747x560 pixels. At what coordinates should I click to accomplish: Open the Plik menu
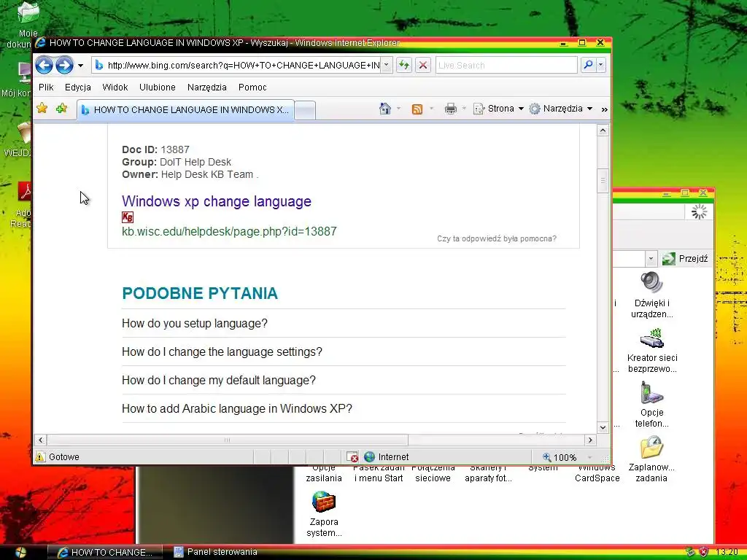[46, 87]
